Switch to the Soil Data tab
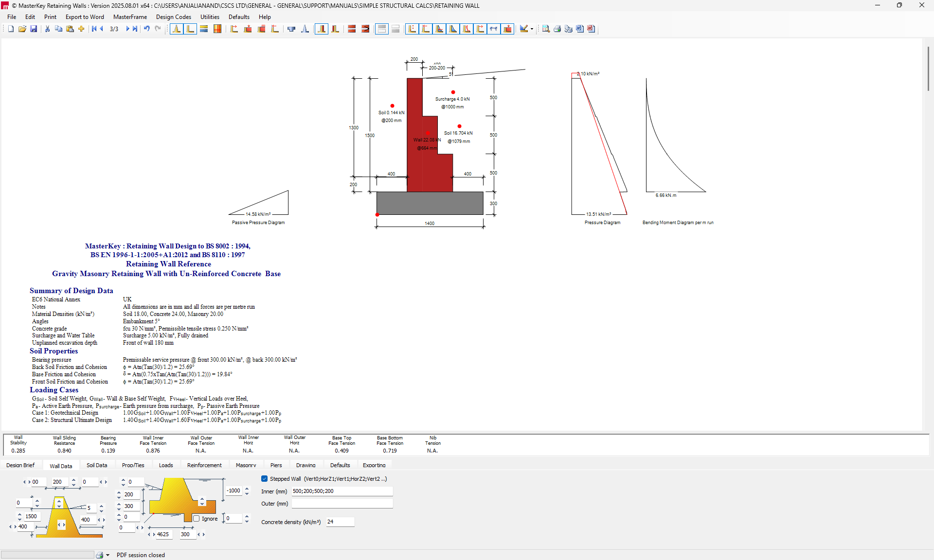This screenshot has height=560, width=934. pos(97,465)
